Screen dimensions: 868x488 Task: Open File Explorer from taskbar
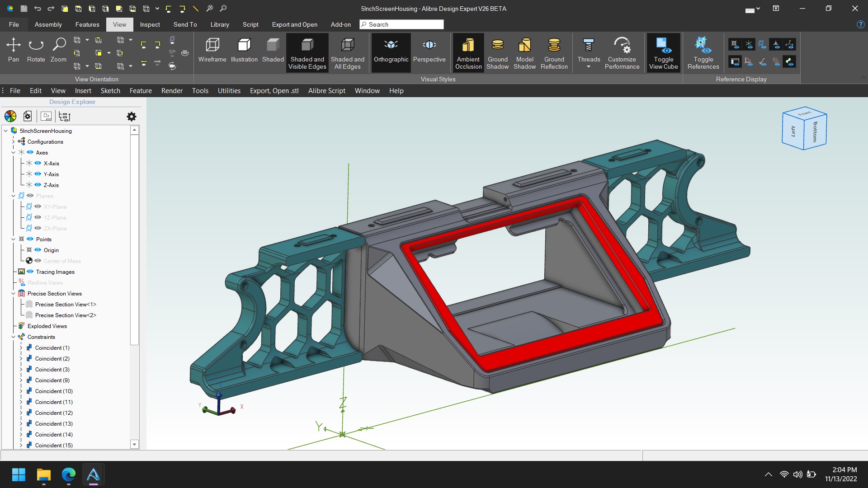(x=43, y=475)
